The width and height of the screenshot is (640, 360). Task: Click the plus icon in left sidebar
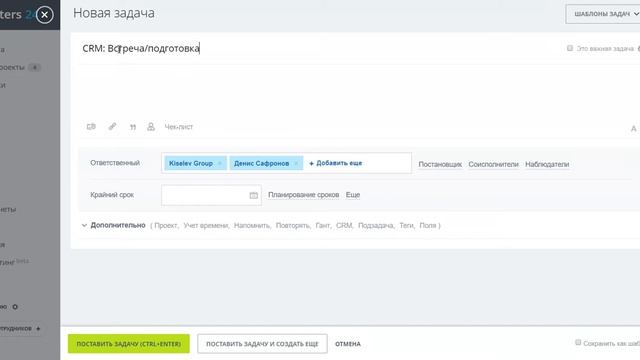(x=38, y=328)
